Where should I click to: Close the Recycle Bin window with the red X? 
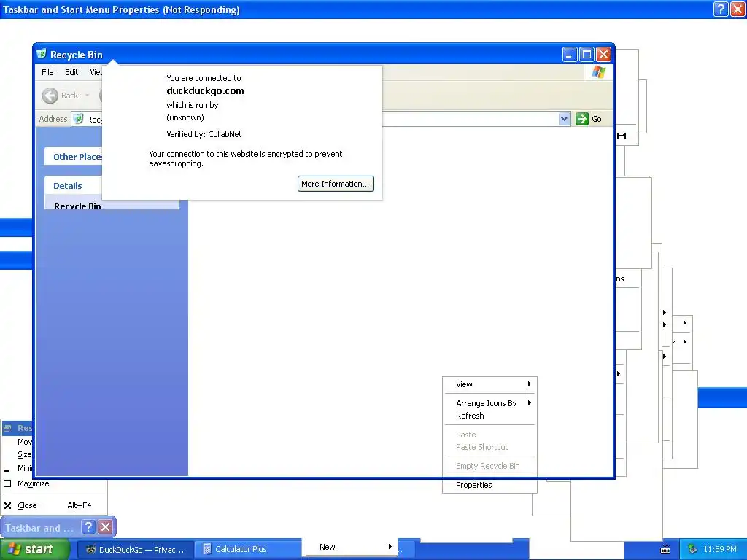[x=603, y=54]
